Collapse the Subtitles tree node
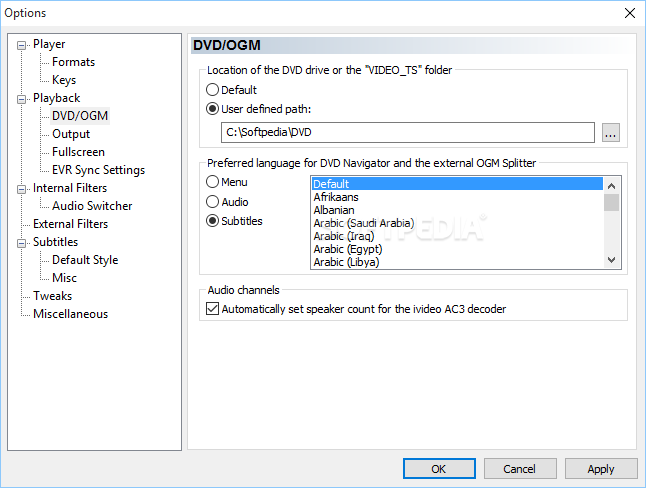 click(x=21, y=243)
